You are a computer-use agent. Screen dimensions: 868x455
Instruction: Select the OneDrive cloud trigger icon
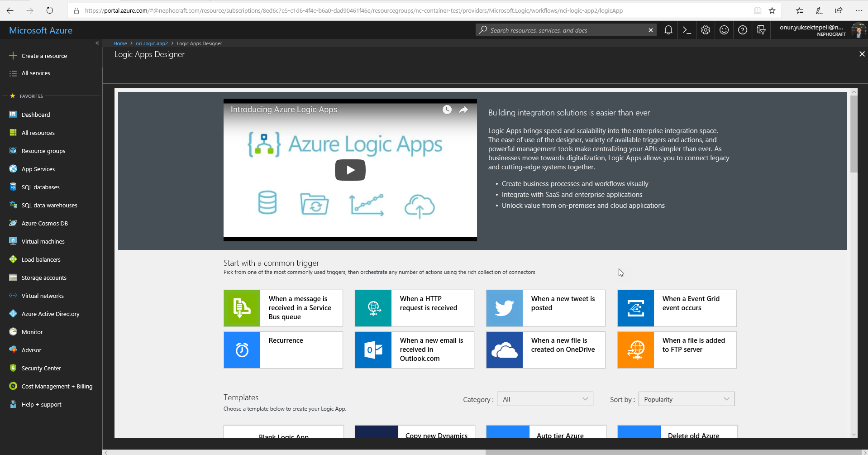[505, 350]
